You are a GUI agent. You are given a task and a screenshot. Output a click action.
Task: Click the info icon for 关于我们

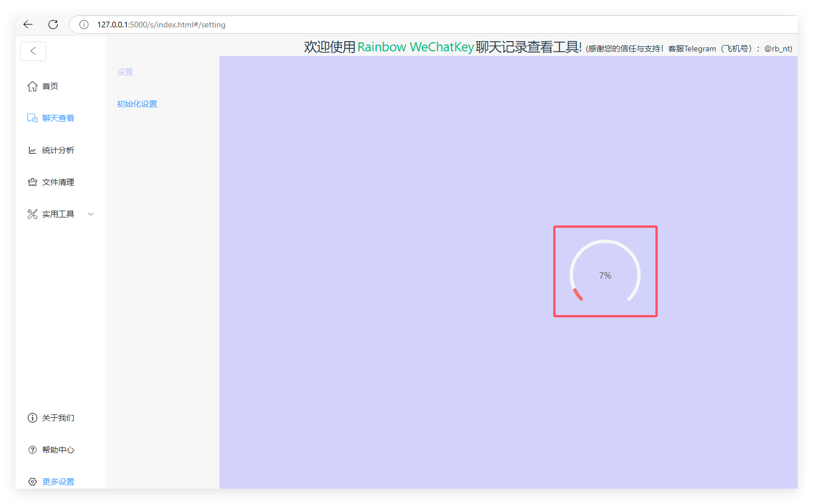33,418
